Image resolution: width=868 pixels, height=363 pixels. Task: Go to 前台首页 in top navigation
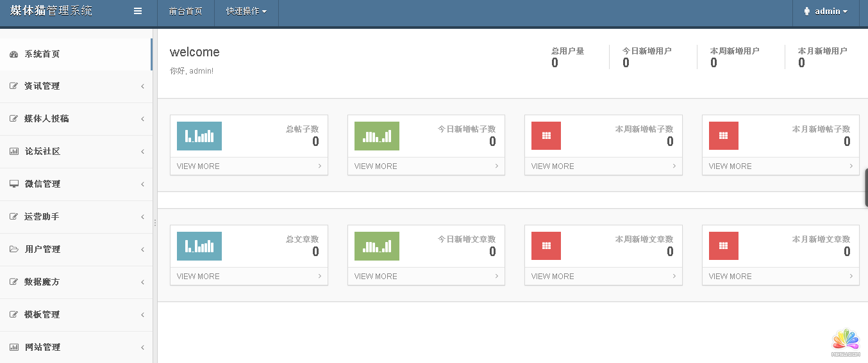tap(186, 12)
